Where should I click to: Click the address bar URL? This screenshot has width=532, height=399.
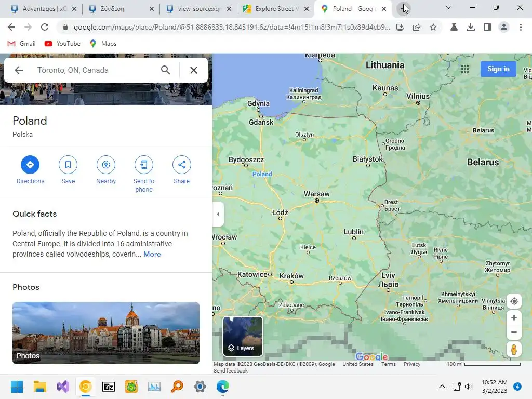(x=231, y=27)
